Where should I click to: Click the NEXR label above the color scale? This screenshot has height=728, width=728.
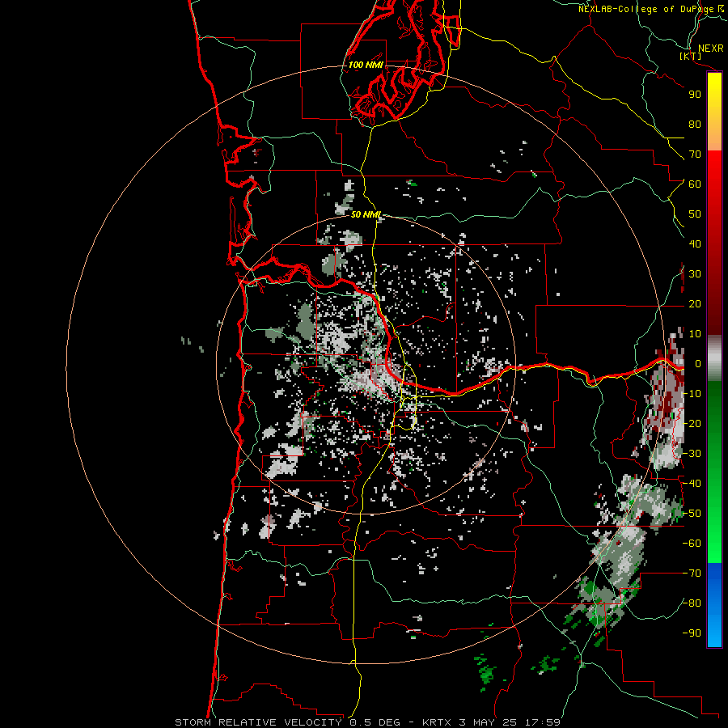pos(710,49)
